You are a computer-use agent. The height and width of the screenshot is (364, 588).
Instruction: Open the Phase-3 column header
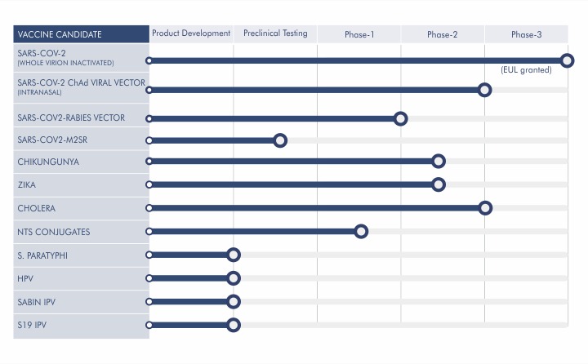526,34
